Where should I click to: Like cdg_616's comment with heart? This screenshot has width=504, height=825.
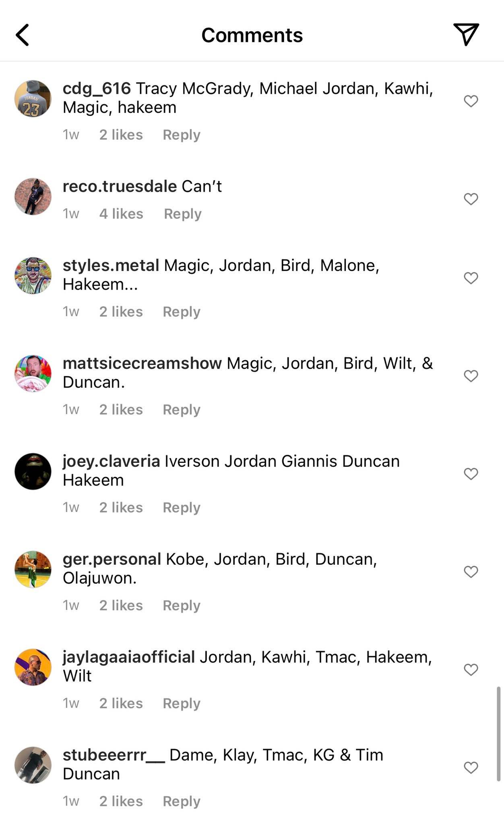coord(471,101)
